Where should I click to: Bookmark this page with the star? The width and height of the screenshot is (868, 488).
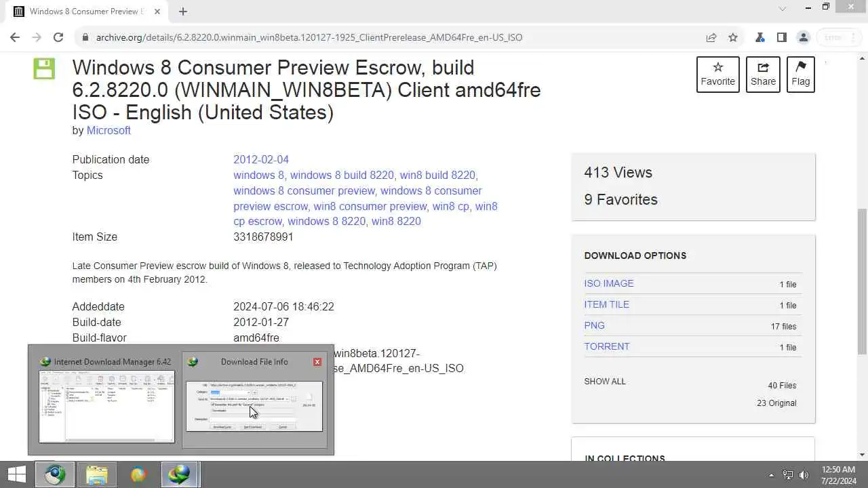(733, 37)
